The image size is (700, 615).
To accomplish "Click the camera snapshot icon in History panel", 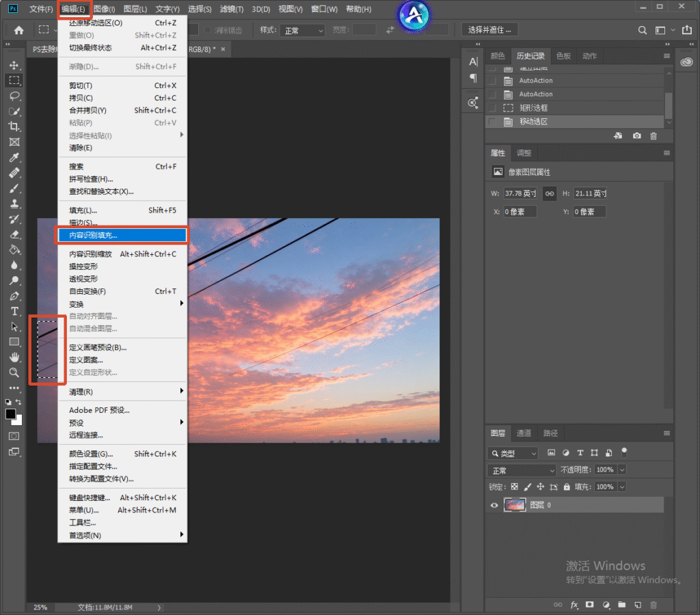I will 636,136.
